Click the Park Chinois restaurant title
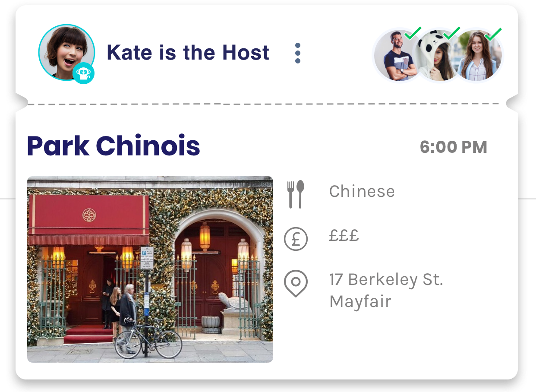The height and width of the screenshot is (392, 536). [x=114, y=146]
